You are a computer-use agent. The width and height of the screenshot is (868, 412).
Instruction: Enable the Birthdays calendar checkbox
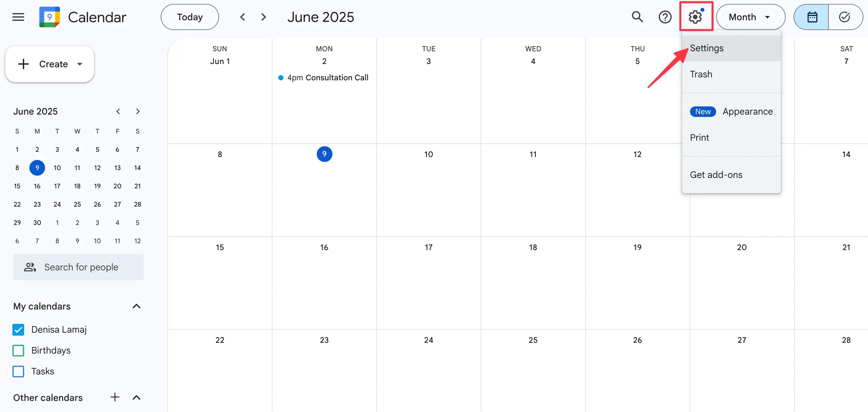tap(18, 350)
